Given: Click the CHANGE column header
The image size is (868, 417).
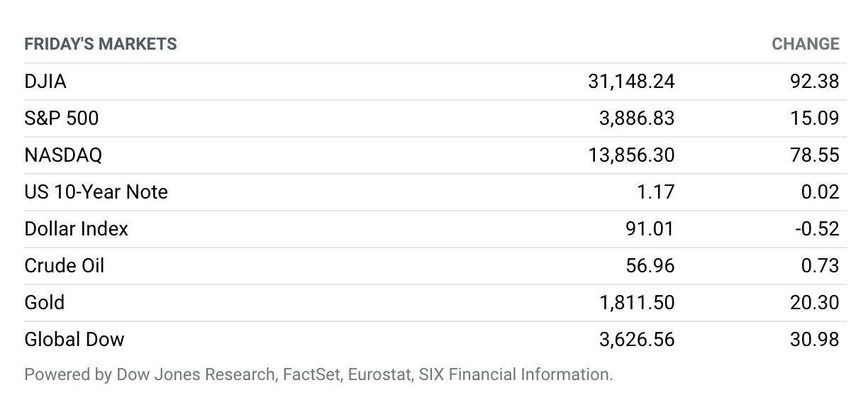Looking at the screenshot, I should click(x=806, y=44).
